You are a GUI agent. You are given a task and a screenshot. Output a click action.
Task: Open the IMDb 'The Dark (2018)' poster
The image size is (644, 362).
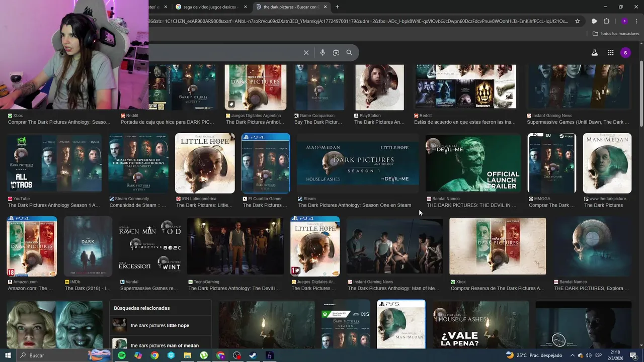88,246
